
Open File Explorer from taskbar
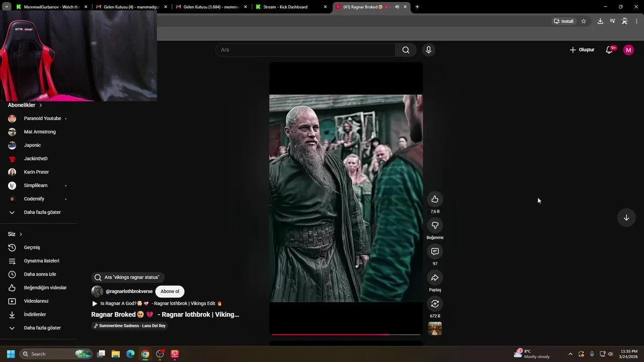click(115, 354)
